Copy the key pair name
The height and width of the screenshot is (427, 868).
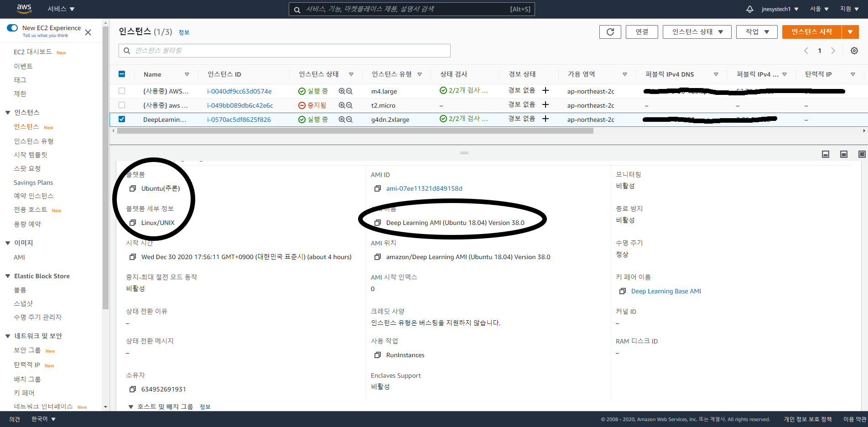coord(623,291)
